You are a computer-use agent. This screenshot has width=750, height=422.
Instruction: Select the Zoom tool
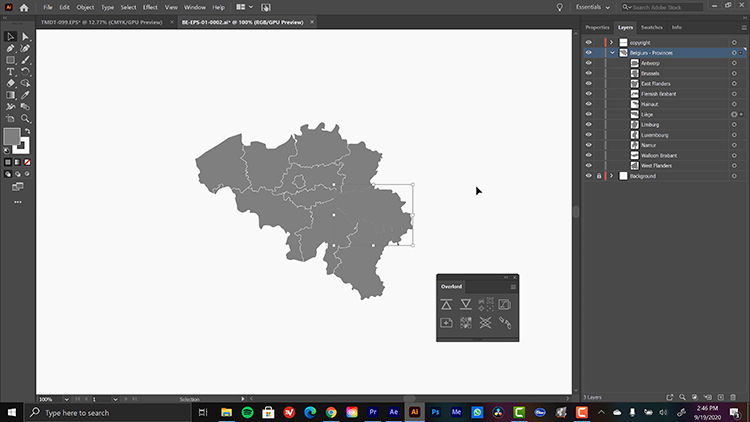(x=25, y=118)
